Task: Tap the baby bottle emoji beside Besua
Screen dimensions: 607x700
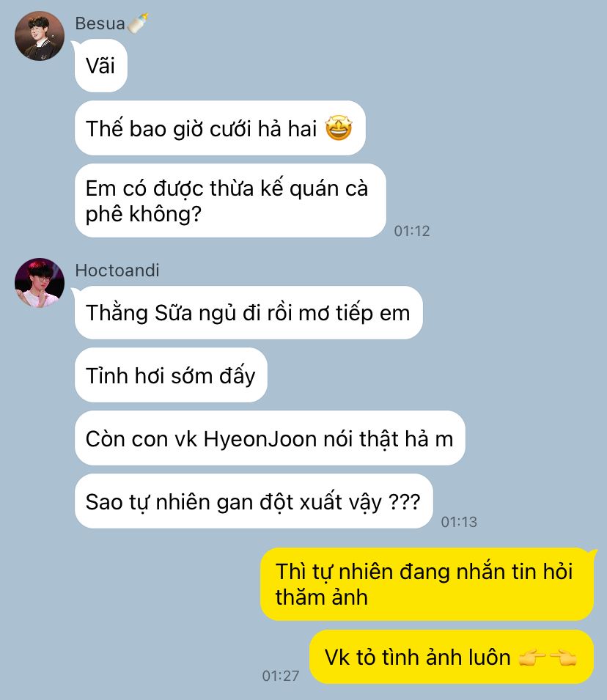Action: (138, 23)
